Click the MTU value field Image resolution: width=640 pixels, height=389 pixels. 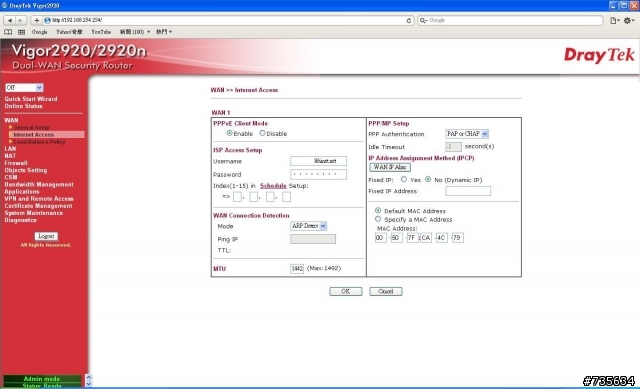297,269
